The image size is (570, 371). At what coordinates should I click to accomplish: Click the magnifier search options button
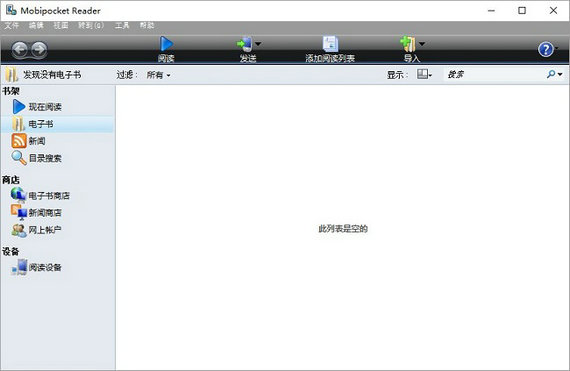(x=555, y=74)
